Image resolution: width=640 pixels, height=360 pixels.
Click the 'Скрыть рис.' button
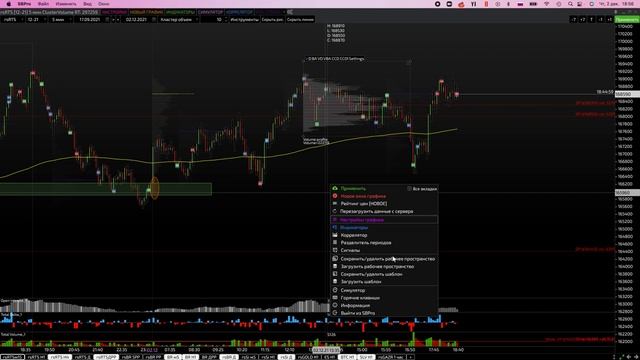272,20
